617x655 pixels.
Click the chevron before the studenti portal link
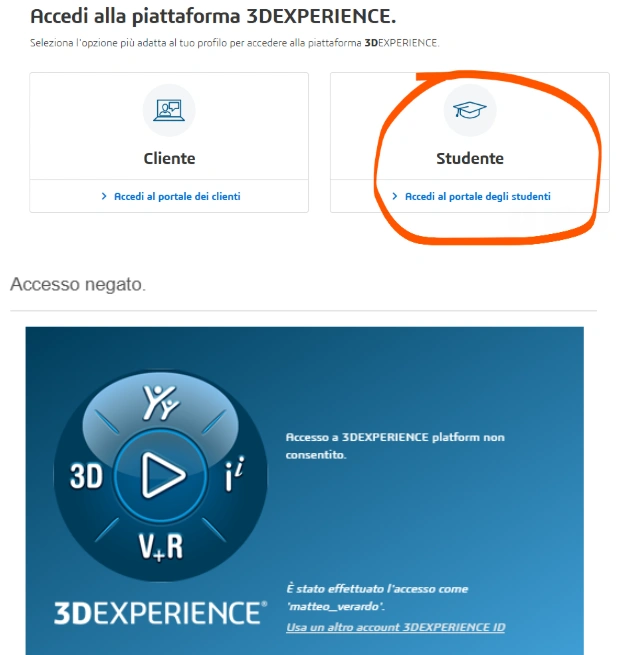395,196
